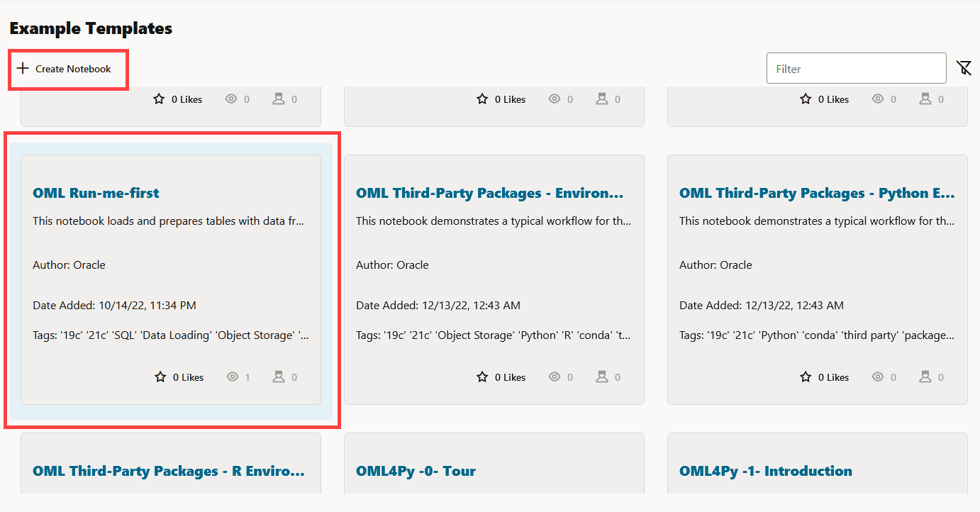Open the OML4Py -0- Tour template

(416, 471)
